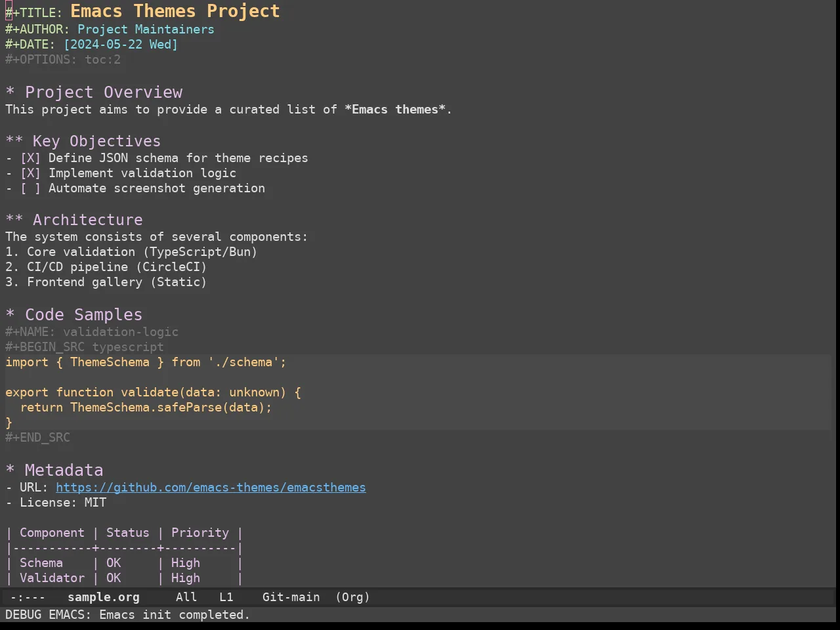Click the Schema table cell
Viewport: 840px width, 630px height.
pos(41,563)
